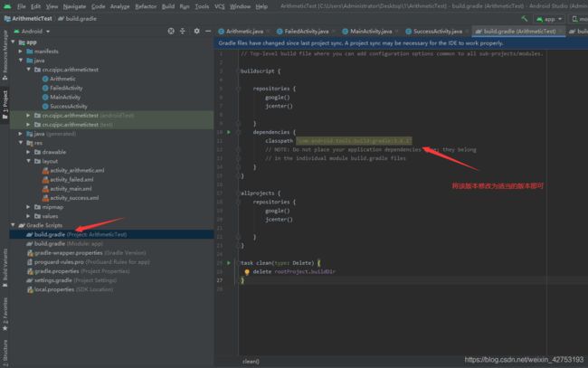Click the Make Project hammer icon
Image resolution: width=588 pixels, height=368 pixels.
(x=525, y=18)
